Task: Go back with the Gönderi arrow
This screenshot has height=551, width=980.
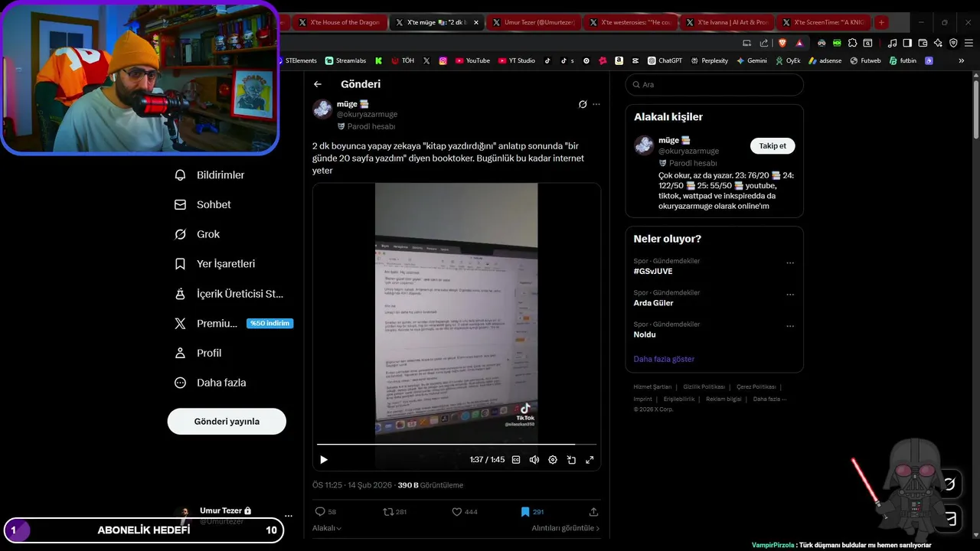Action: click(x=318, y=84)
